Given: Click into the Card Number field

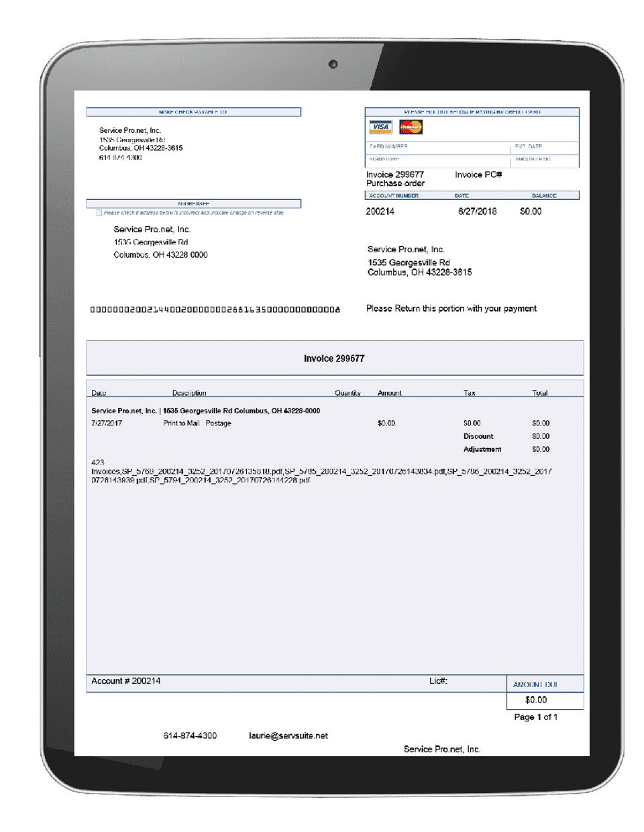Looking at the screenshot, I should [x=438, y=148].
